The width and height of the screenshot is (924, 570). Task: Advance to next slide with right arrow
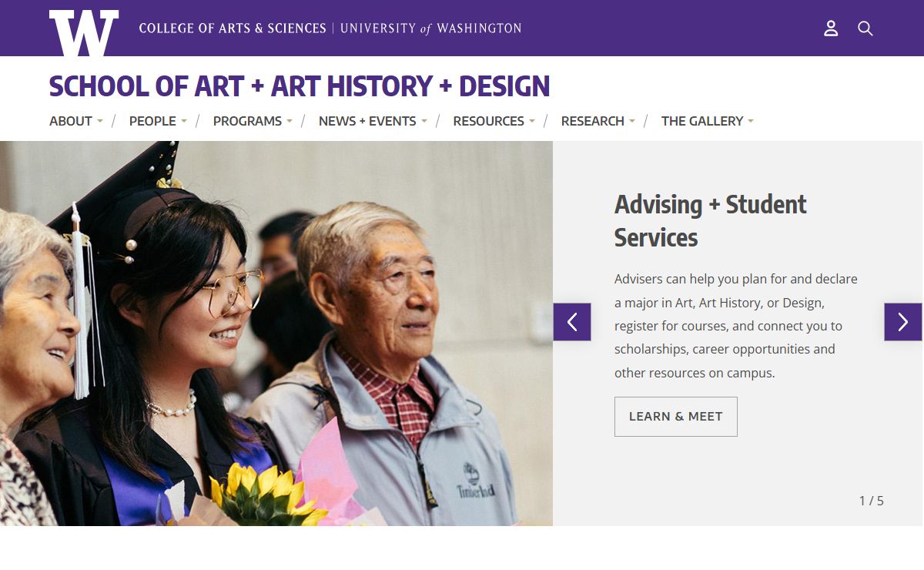[x=903, y=322]
